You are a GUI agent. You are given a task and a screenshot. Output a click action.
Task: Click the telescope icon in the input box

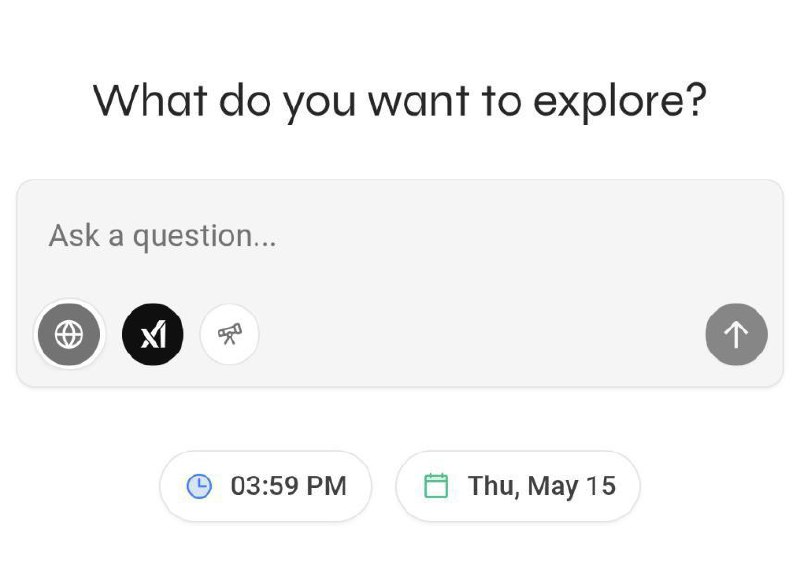230,334
